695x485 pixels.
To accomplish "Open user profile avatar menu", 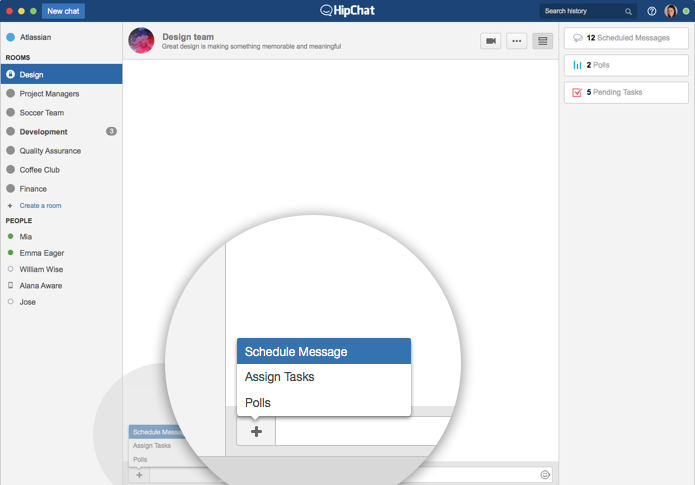I will pyautogui.click(x=671, y=11).
